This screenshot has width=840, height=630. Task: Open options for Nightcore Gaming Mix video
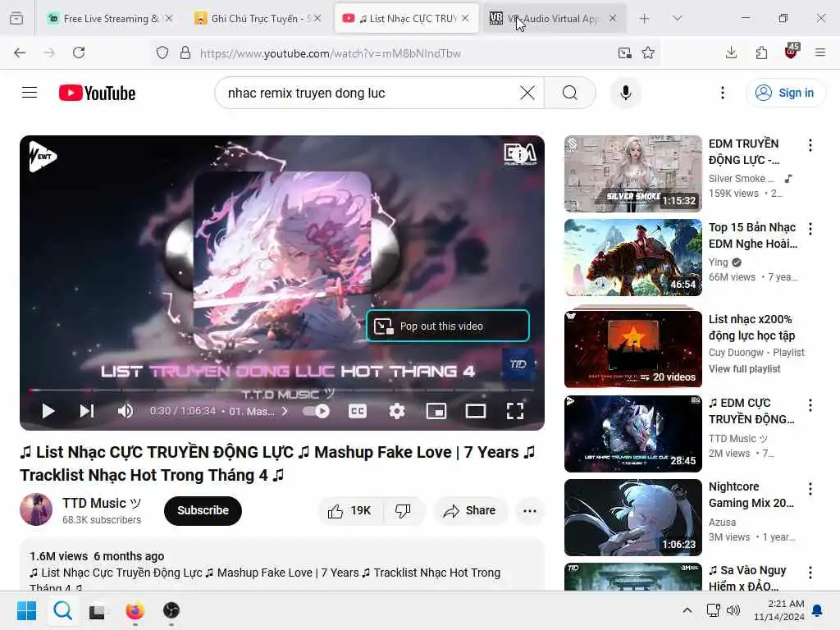pos(810,489)
